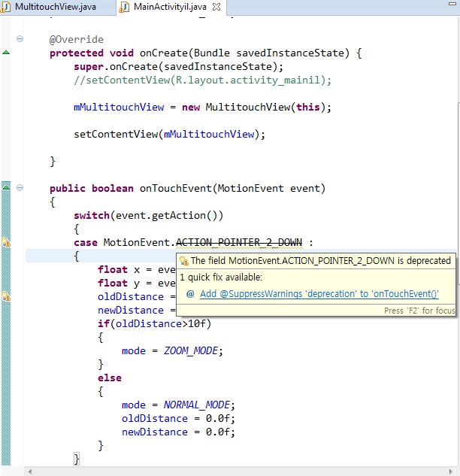Click the 'else' keyword
This screenshot has width=460, height=476.
pos(110,378)
